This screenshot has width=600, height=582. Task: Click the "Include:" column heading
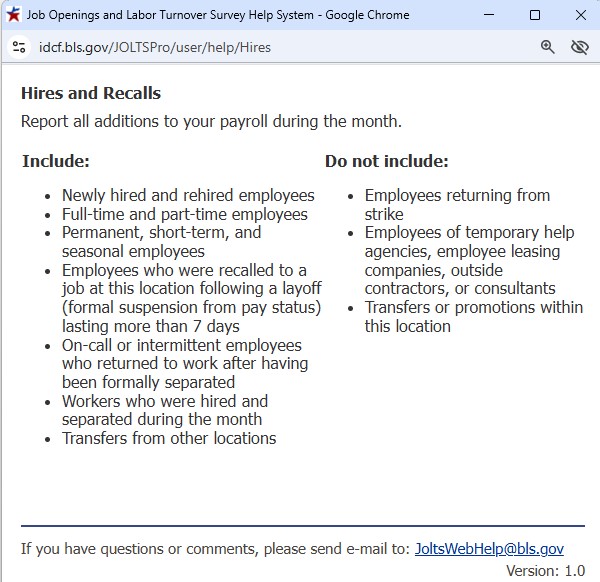click(56, 161)
